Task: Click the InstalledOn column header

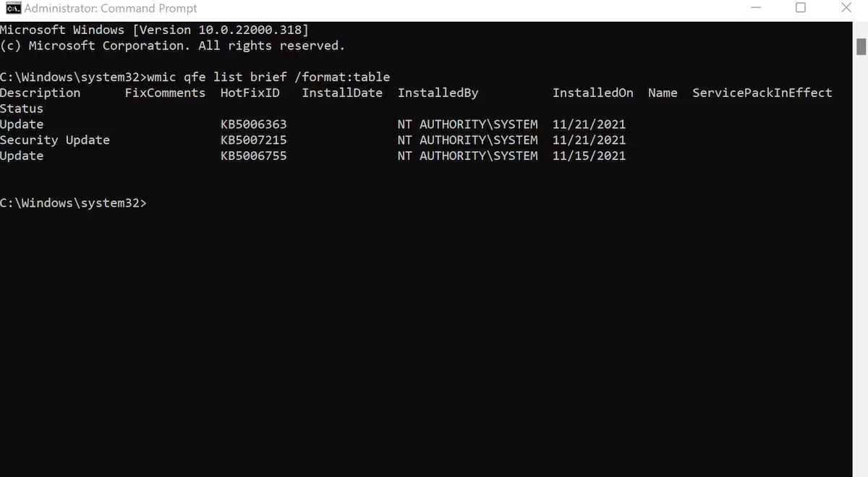Action: (x=593, y=93)
